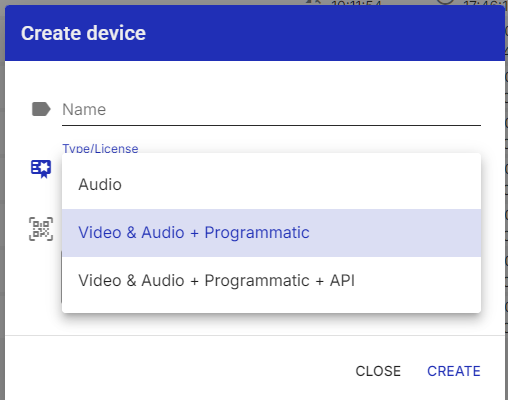Click the Create device title text
508x400 pixels.
pos(83,33)
